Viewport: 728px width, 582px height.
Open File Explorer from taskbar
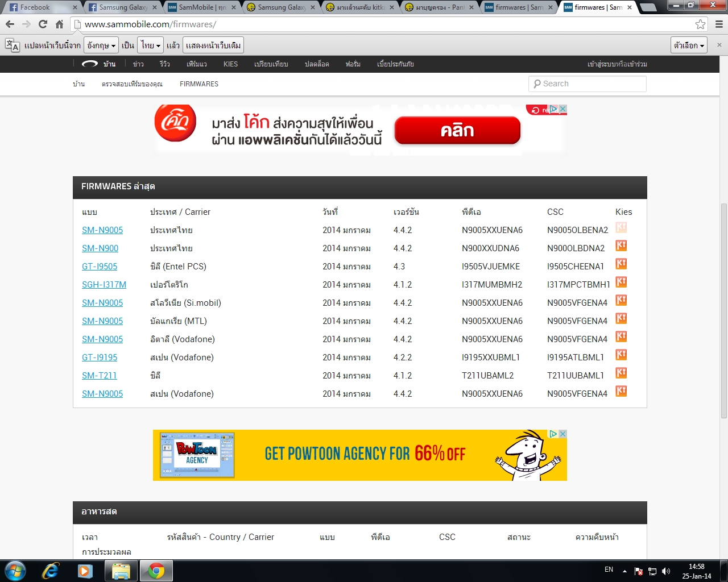pos(121,571)
